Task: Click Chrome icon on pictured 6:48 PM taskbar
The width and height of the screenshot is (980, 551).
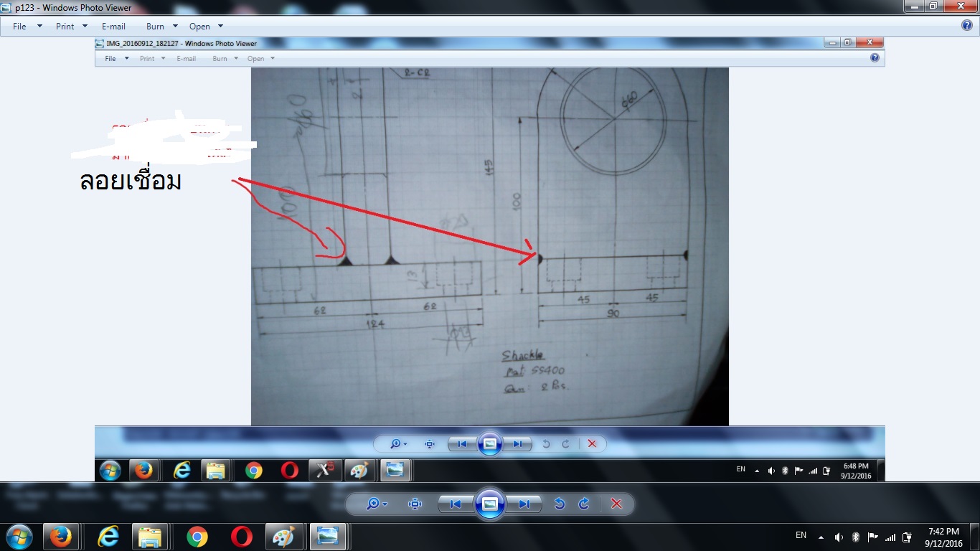Action: tap(253, 471)
